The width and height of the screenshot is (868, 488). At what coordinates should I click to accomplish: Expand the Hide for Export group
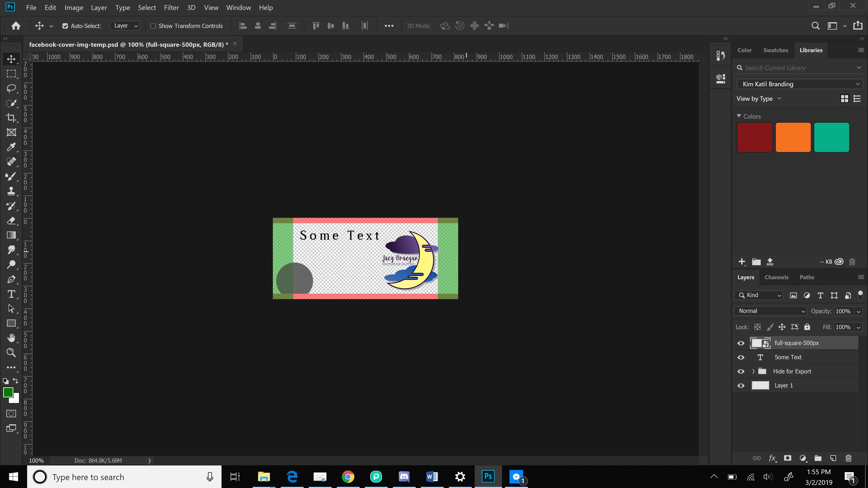pos(753,371)
